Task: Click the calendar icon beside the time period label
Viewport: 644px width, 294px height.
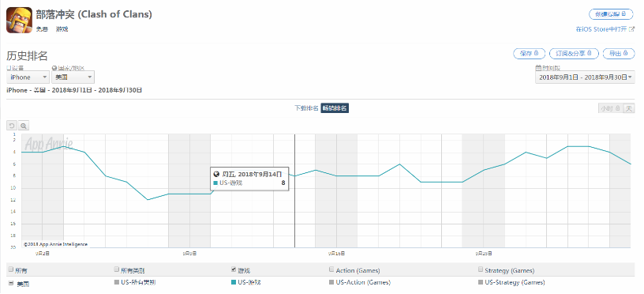Action: [538, 68]
